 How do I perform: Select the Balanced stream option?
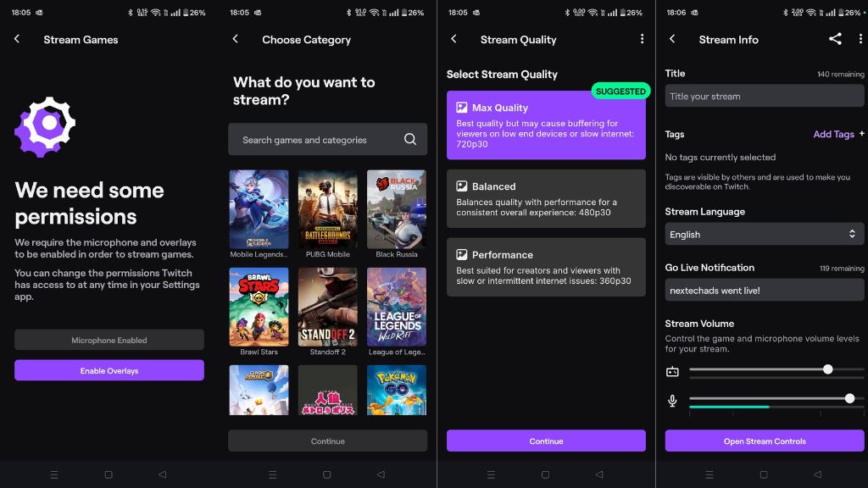click(x=546, y=198)
